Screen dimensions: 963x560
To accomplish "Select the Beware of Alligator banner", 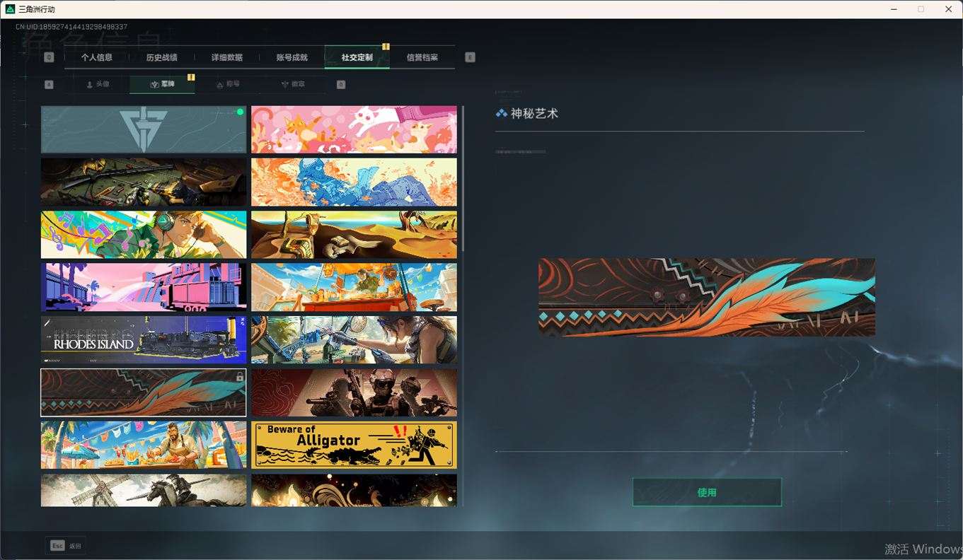I will [x=354, y=444].
